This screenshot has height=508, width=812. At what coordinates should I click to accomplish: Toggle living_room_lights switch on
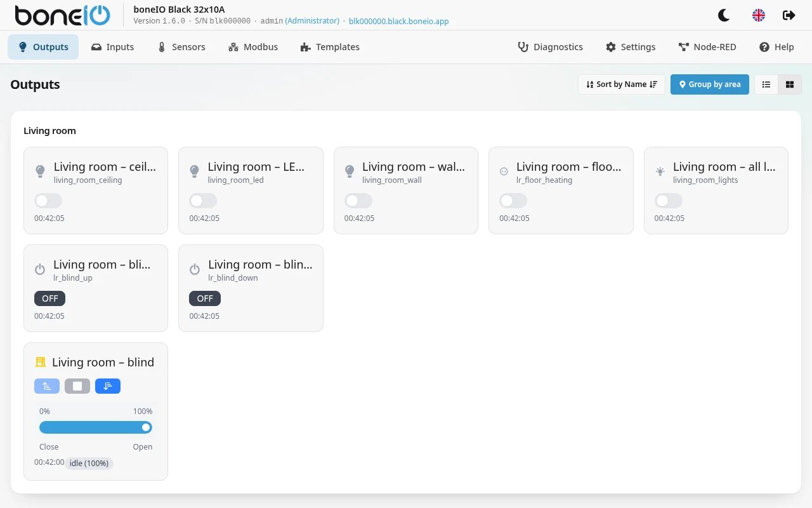click(x=669, y=201)
